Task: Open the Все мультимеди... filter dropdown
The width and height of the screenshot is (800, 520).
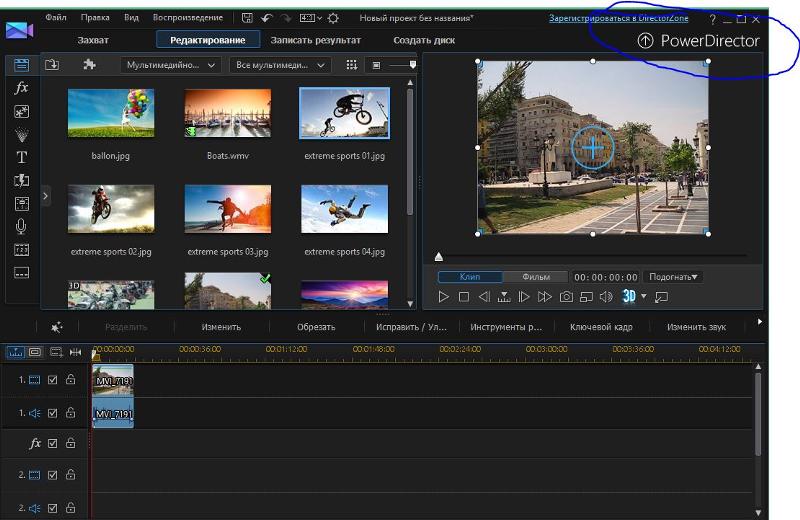Action: point(280,65)
